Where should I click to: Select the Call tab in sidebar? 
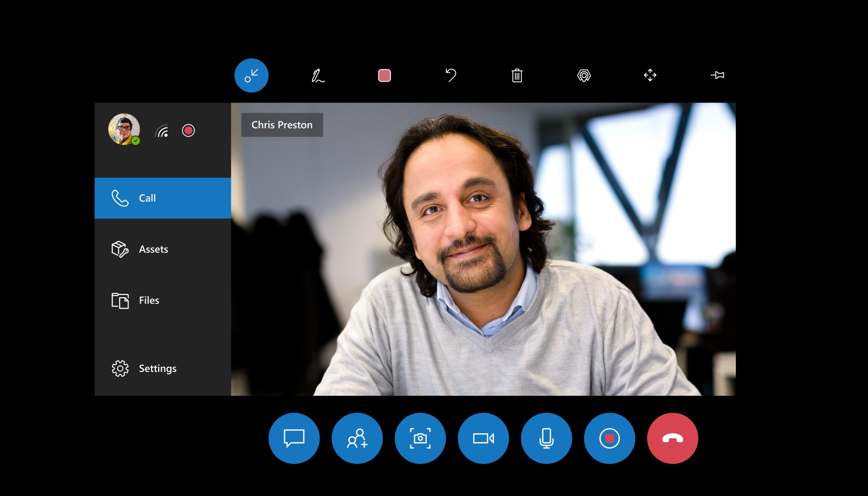tap(164, 198)
